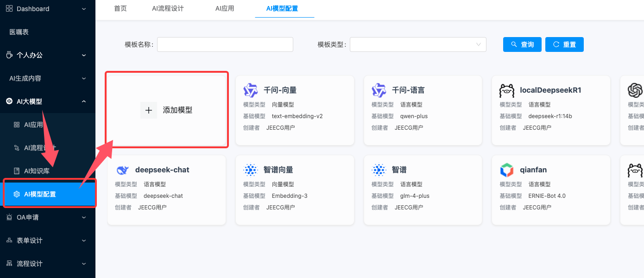The width and height of the screenshot is (644, 278).
Task: Click the 查询 search button
Action: click(522, 44)
